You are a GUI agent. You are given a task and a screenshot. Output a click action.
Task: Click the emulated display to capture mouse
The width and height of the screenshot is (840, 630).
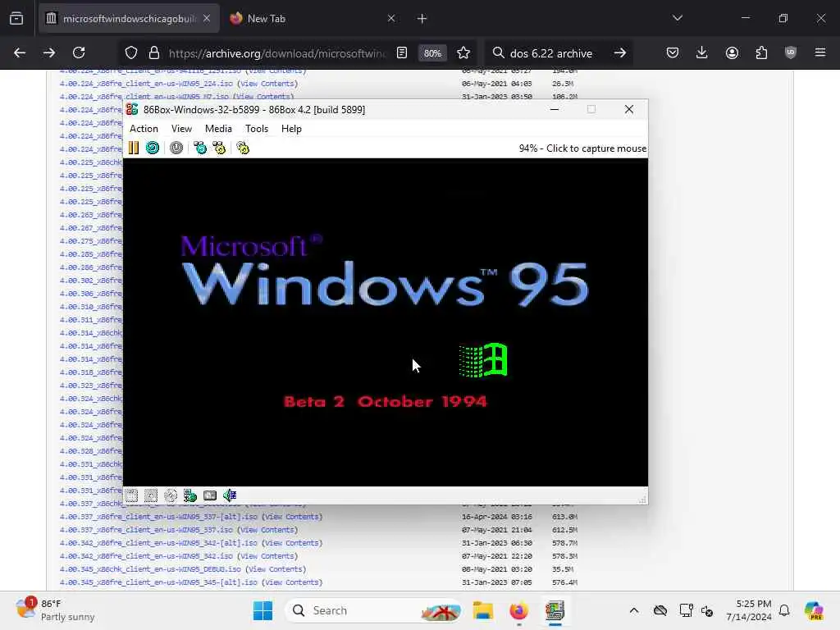pos(386,322)
